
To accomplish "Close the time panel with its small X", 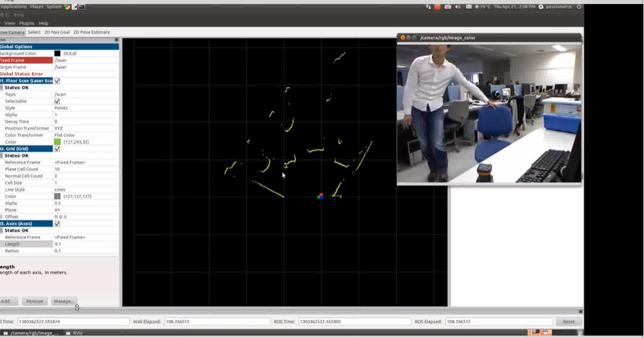I will point(580,311).
